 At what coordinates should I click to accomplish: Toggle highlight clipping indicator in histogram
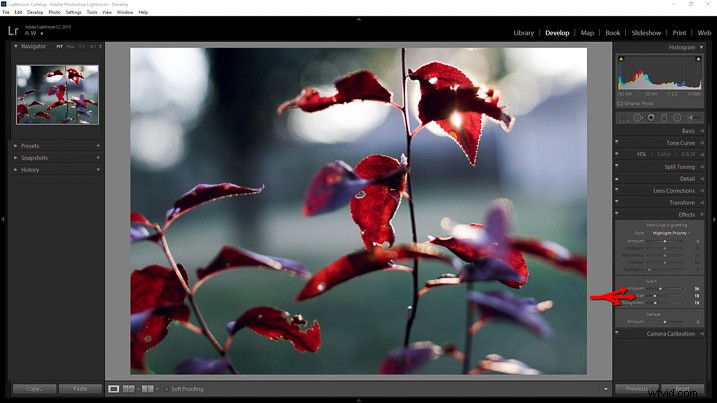[698, 59]
